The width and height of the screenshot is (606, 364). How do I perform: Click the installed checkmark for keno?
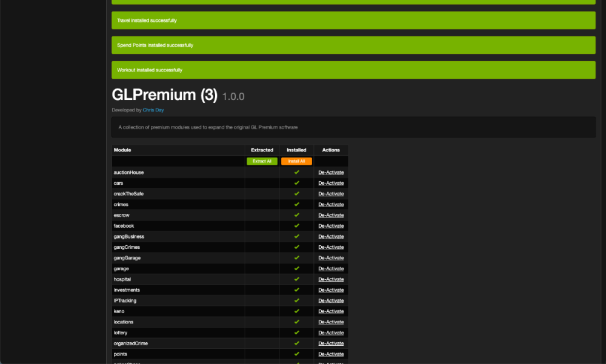click(x=297, y=311)
